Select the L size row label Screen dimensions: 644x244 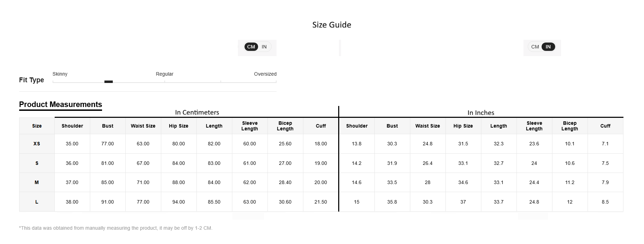click(37, 202)
